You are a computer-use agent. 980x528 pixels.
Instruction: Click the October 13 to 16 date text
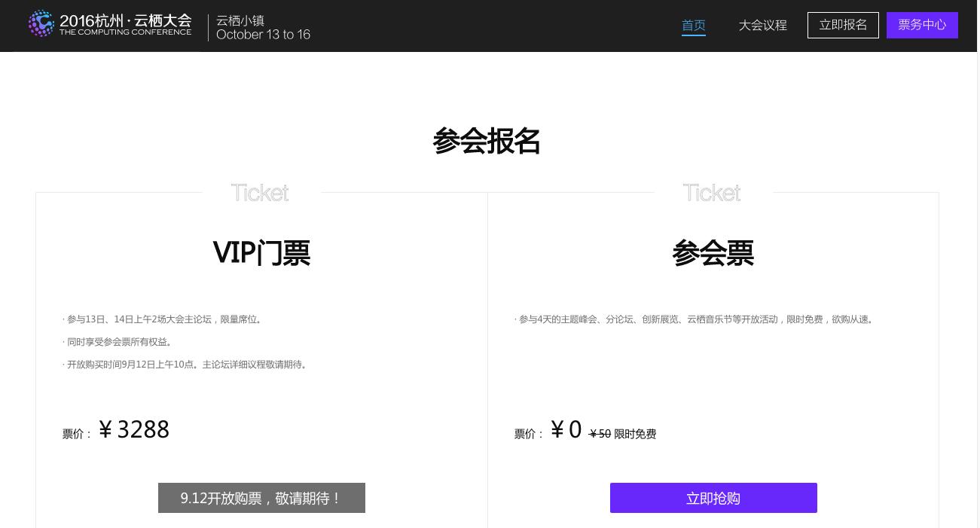tap(263, 35)
